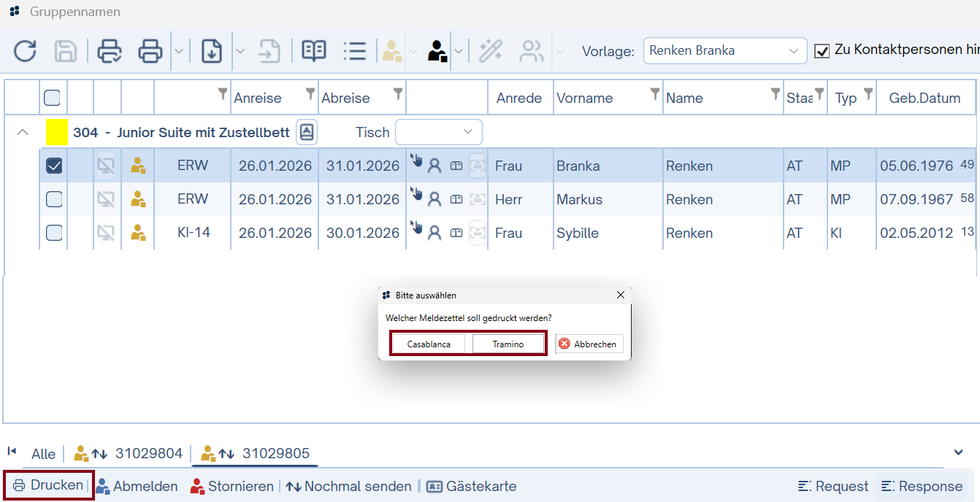Tick the checkbox for Markus Renken
980x502 pixels.
coord(54,199)
